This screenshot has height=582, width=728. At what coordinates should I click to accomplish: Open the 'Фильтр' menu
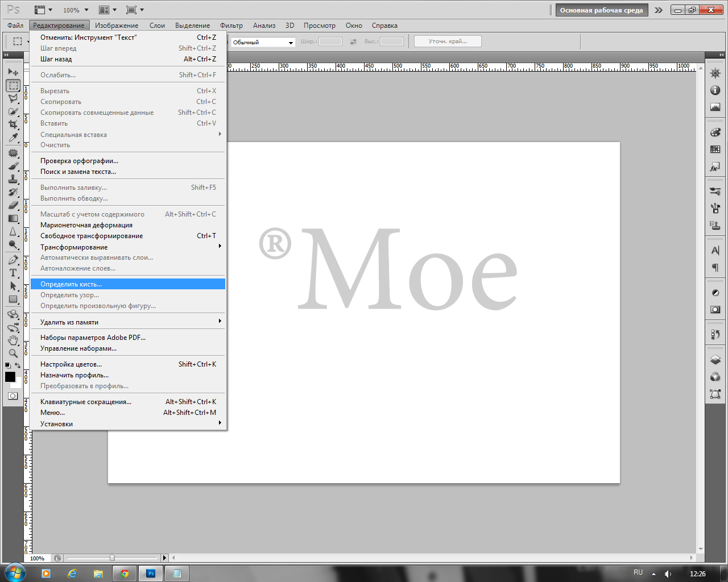tap(231, 26)
